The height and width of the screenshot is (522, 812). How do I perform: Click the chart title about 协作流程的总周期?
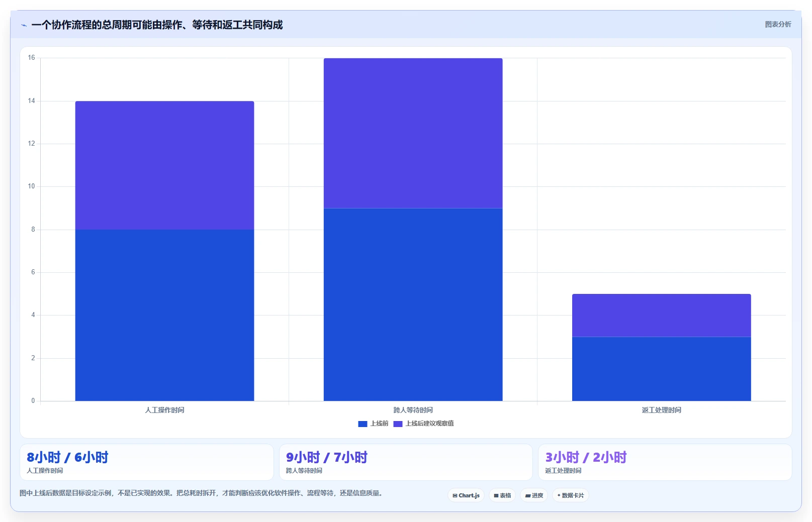click(x=157, y=25)
